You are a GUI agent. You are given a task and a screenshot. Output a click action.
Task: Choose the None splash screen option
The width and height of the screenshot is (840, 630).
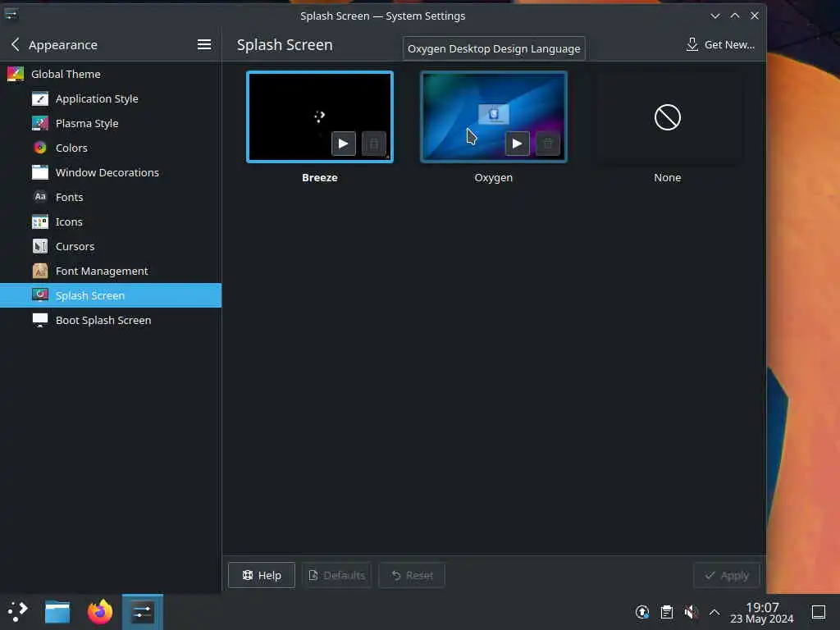click(x=668, y=116)
